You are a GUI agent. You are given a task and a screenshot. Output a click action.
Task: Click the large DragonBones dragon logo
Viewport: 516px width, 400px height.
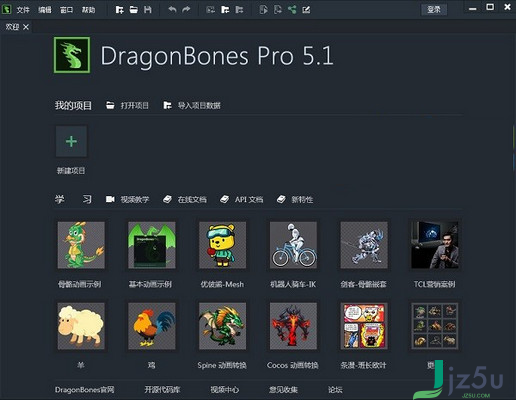[x=72, y=55]
